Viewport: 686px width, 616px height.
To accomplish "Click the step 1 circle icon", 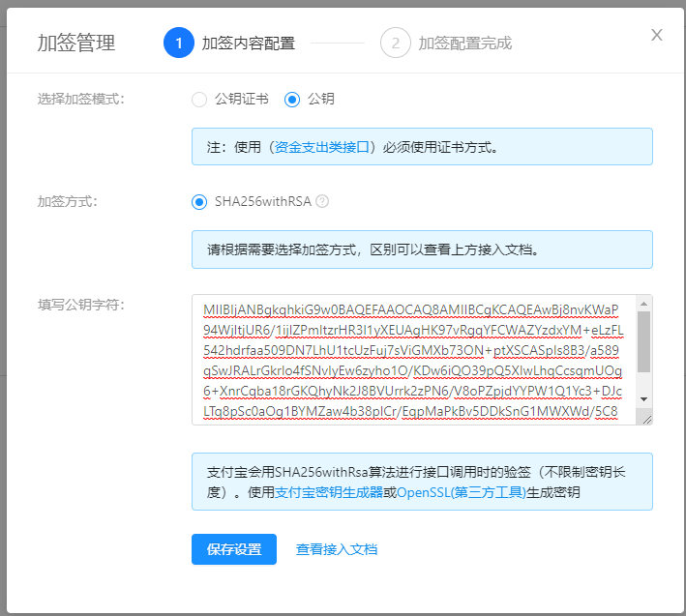I will (179, 43).
